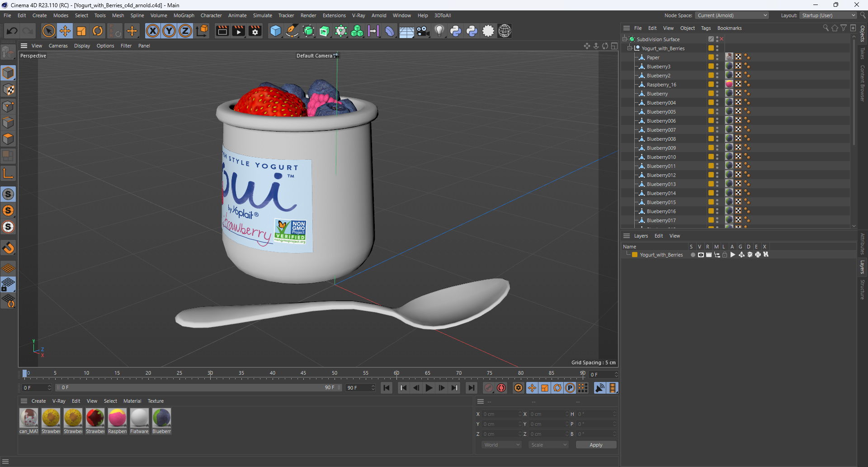Open the Layout Startup dropdown
The height and width of the screenshot is (467, 868).
click(828, 15)
